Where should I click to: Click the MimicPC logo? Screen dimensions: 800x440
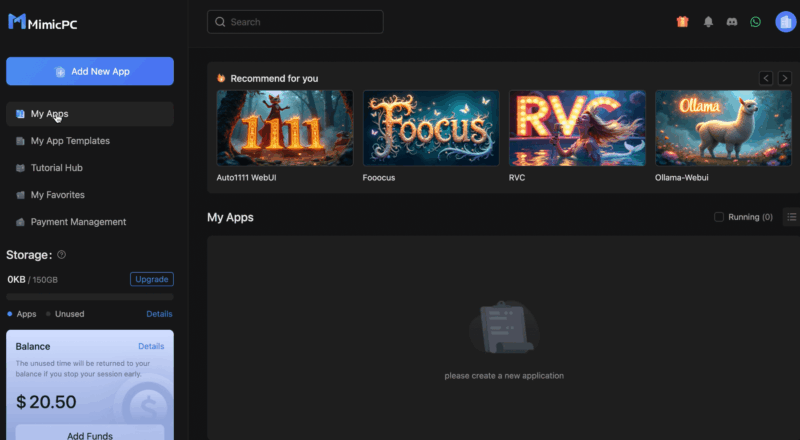43,22
